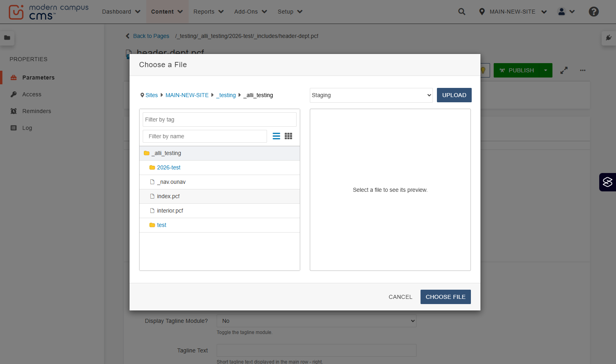
Task: Click the 2026-test folder icon
Action: pos(152,167)
